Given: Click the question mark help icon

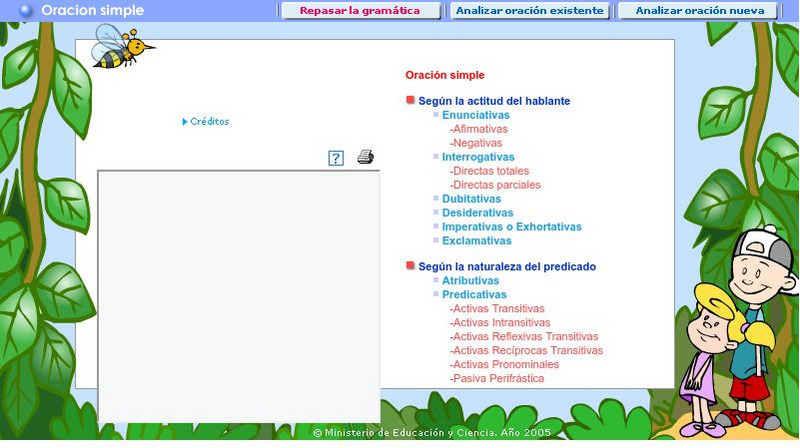Looking at the screenshot, I should [x=336, y=158].
